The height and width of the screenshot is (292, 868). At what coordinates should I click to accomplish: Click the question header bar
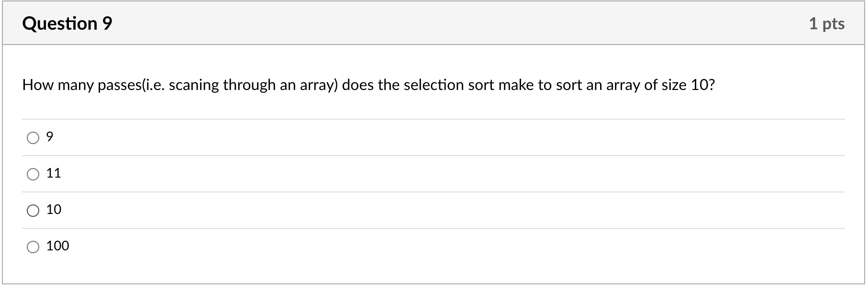tap(431, 22)
